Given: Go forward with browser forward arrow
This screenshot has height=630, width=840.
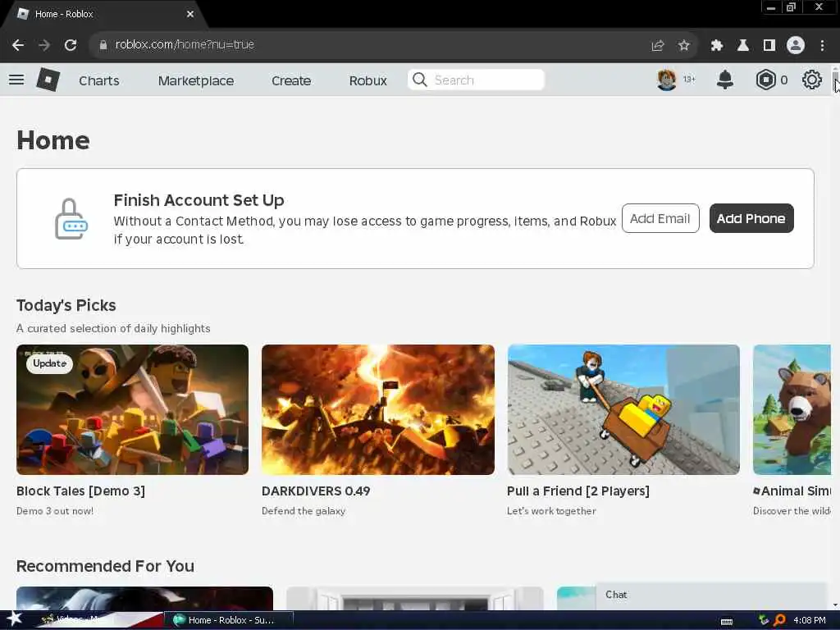Looking at the screenshot, I should pyautogui.click(x=44, y=45).
